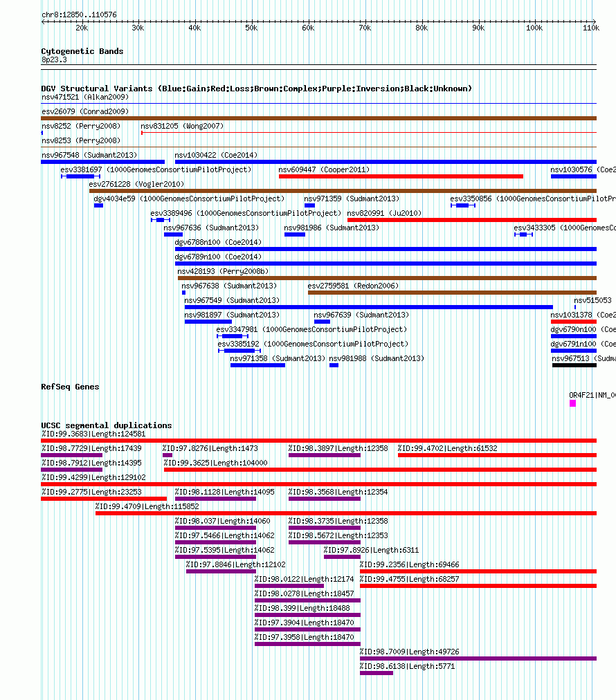This screenshot has height=700, width=616.
Task: Click the 50k mark on ruler
Action: coord(251,28)
